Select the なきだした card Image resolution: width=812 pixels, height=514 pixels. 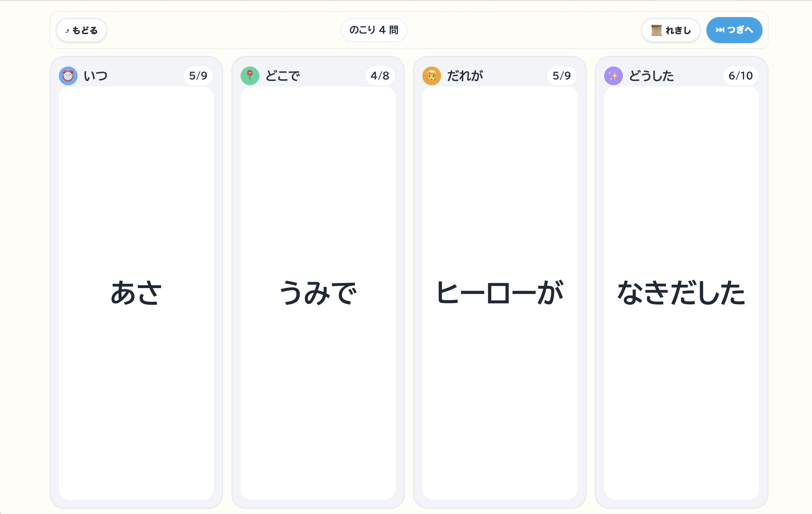coord(681,293)
